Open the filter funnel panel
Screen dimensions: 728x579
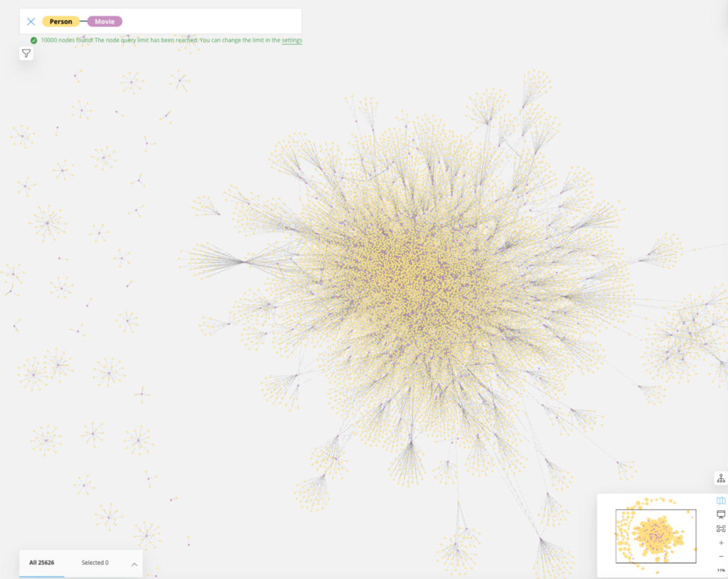tap(26, 53)
